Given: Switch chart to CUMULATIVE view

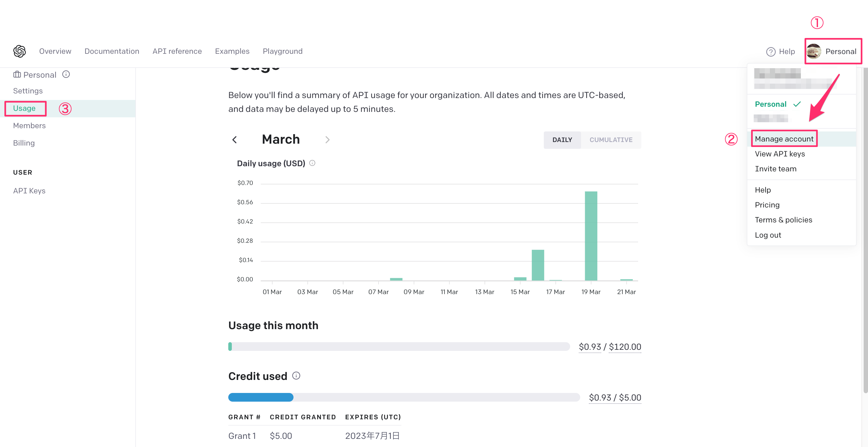Looking at the screenshot, I should (x=611, y=140).
